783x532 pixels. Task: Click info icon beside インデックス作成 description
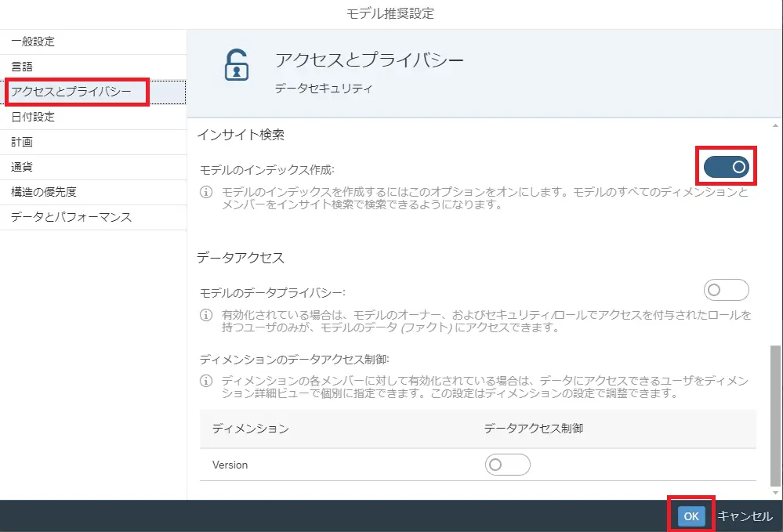pos(206,192)
